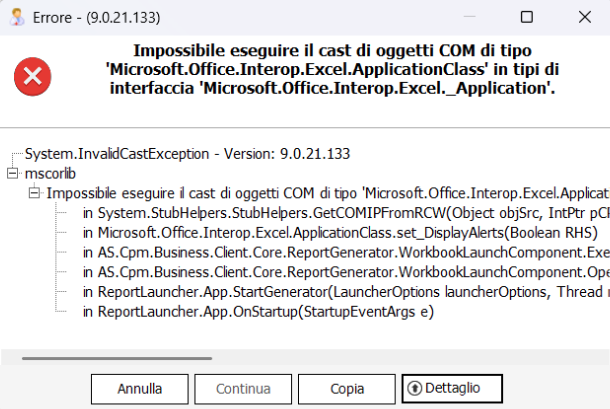Collapse the mscorlib tree node
The image size is (610, 409).
12,173
